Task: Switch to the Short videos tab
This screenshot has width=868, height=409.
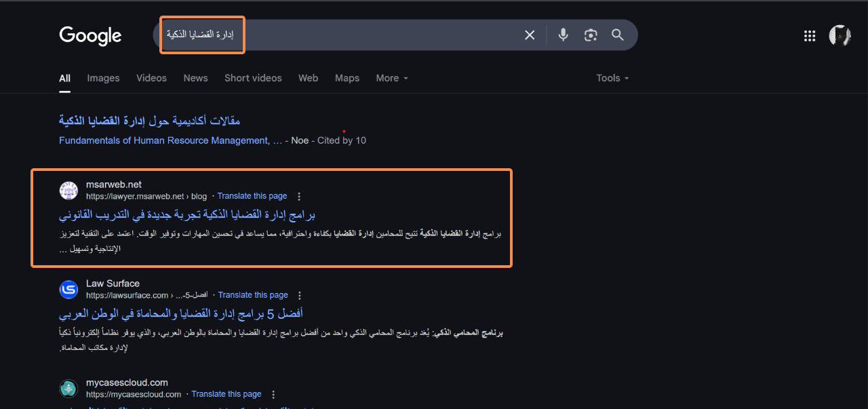Action: coord(253,78)
